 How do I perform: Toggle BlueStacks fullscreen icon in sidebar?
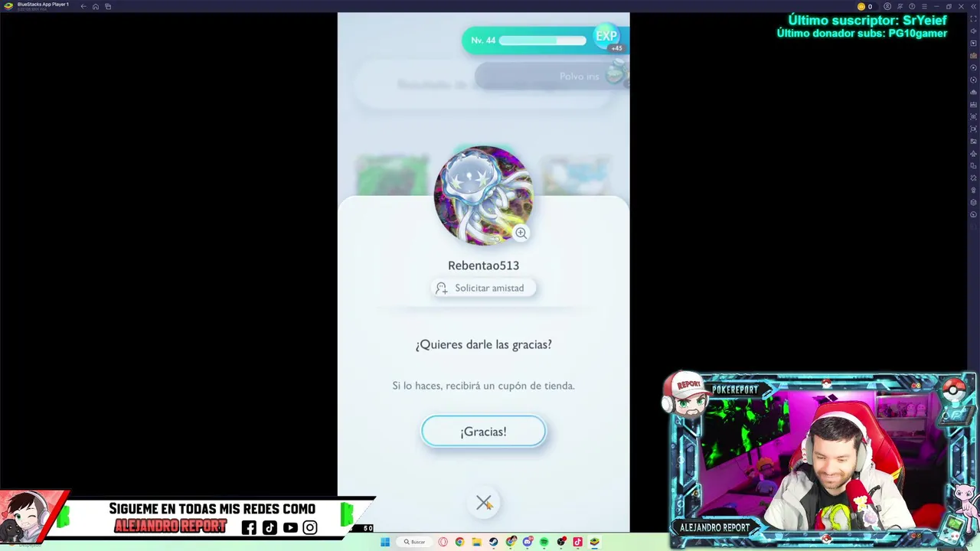pyautogui.click(x=973, y=18)
